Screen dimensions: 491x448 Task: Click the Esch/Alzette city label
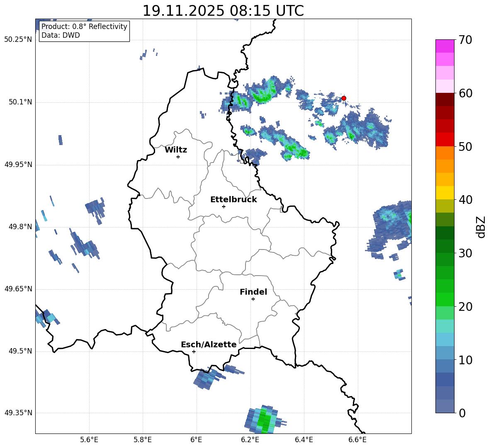(x=209, y=344)
